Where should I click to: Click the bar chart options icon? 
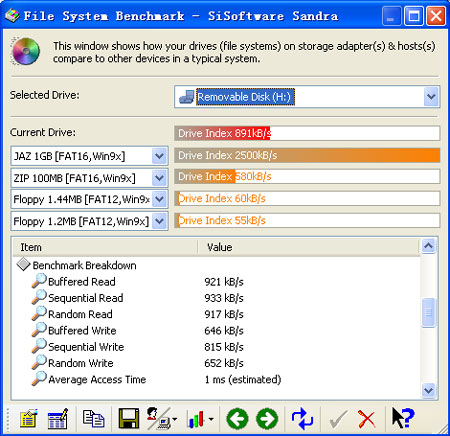199,418
